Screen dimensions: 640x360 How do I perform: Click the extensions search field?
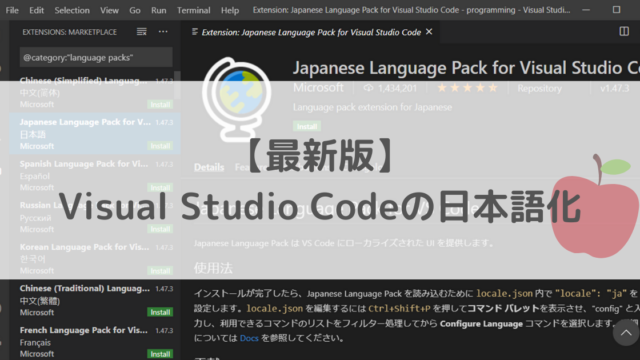(x=96, y=58)
